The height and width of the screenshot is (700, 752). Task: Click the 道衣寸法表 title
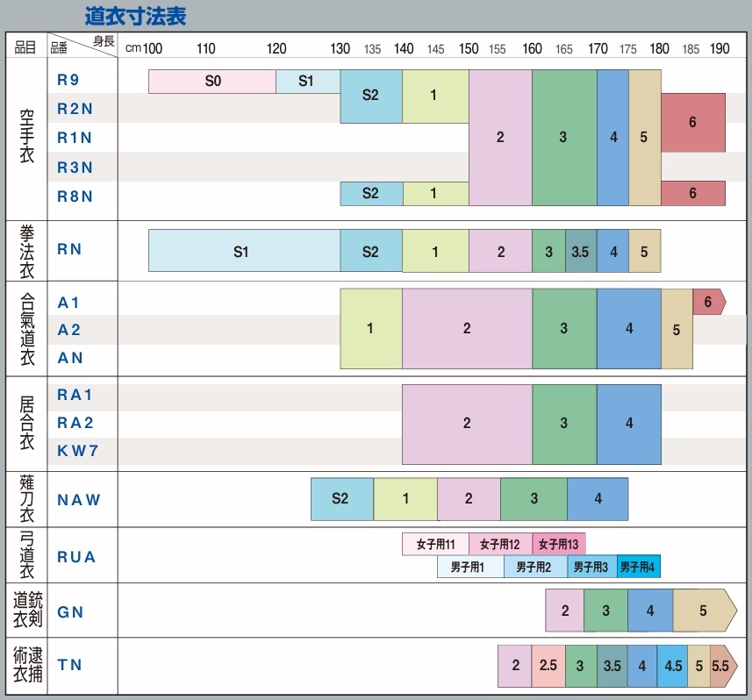coord(135,17)
